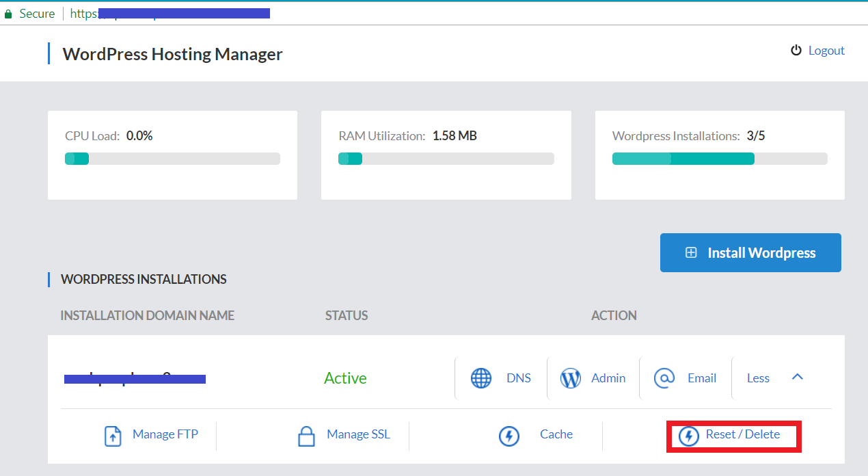The image size is (868, 476).
Task: Click the Email at-sign icon
Action: (x=664, y=378)
